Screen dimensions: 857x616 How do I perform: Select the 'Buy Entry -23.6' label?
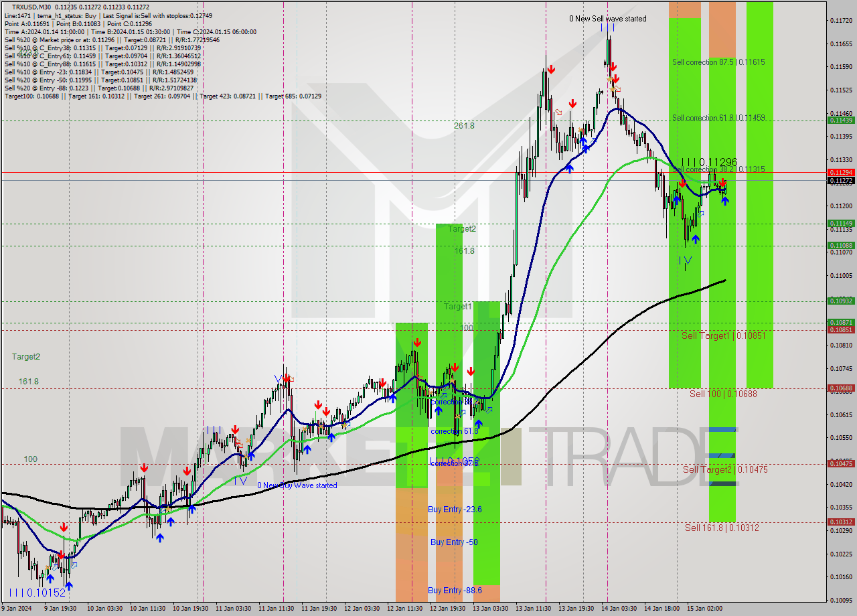[455, 510]
